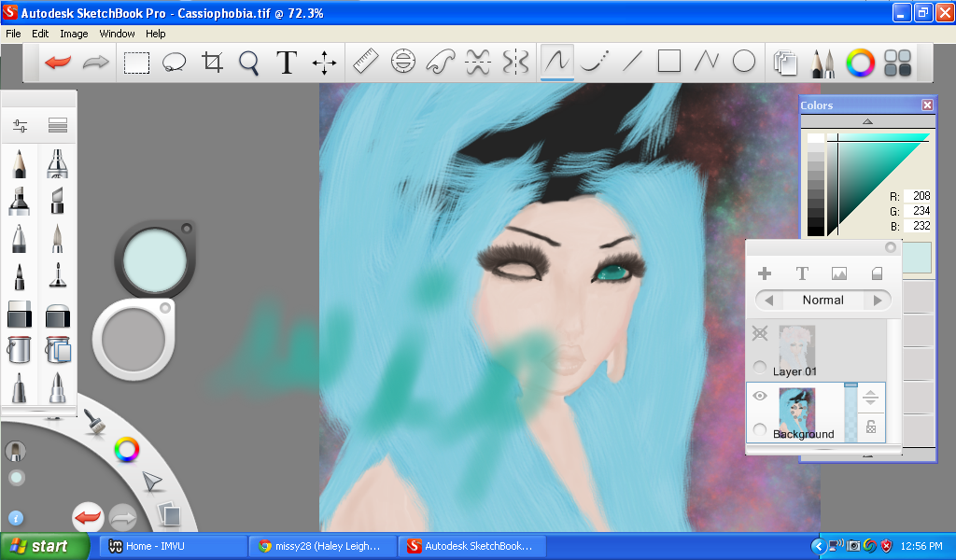Image resolution: width=956 pixels, height=560 pixels.
Task: Open brush properties sliders icon
Action: (21, 126)
